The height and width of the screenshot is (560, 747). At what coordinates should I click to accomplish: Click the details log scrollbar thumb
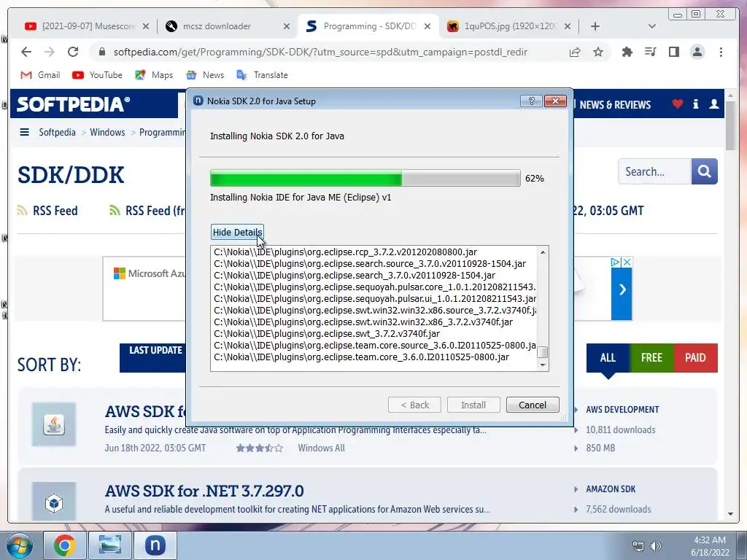543,352
